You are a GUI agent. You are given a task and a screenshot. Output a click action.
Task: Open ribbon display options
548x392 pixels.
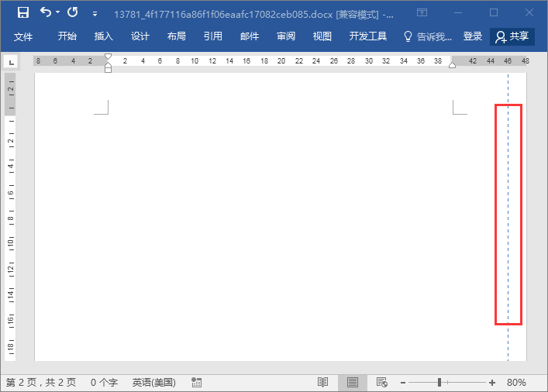coord(422,13)
